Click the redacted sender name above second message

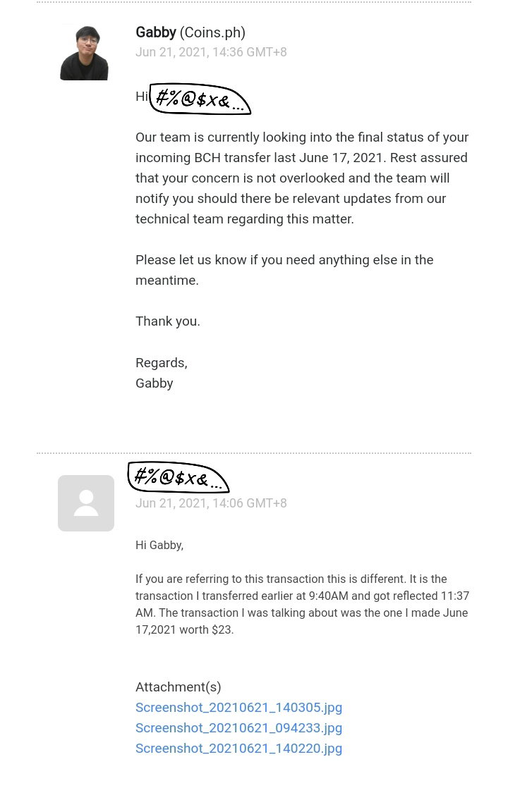pyautogui.click(x=178, y=477)
